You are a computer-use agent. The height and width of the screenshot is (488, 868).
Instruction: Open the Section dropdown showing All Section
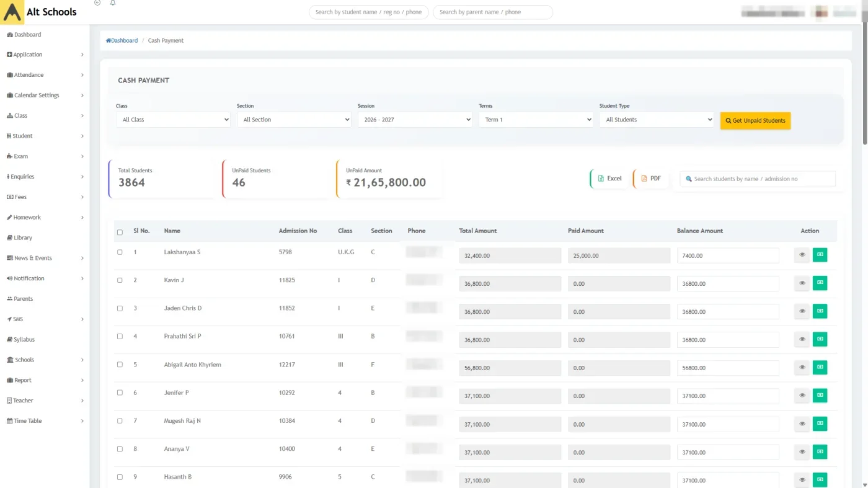[x=294, y=120]
